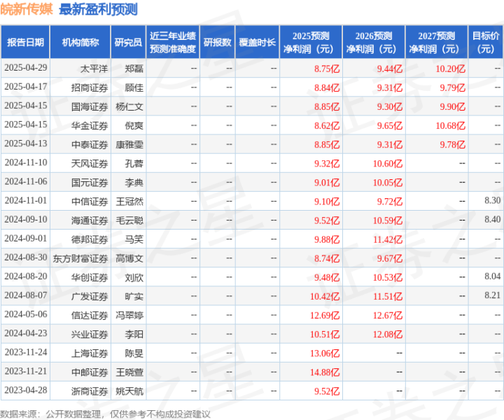
Task: Click target price 8.40 for 海通证券
Action: pos(492,220)
